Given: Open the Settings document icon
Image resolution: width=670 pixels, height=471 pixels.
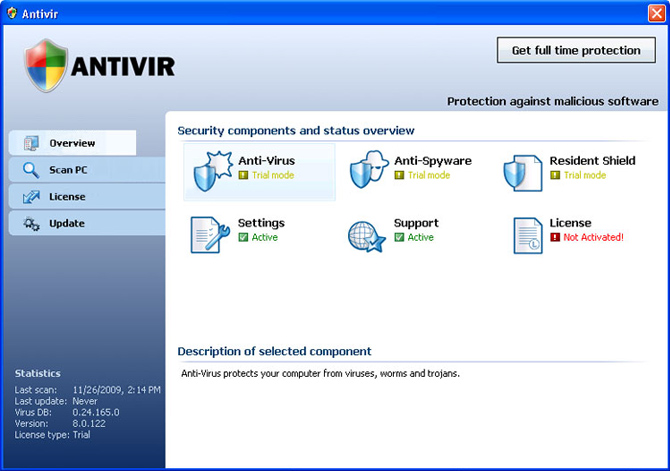Looking at the screenshot, I should tap(210, 234).
